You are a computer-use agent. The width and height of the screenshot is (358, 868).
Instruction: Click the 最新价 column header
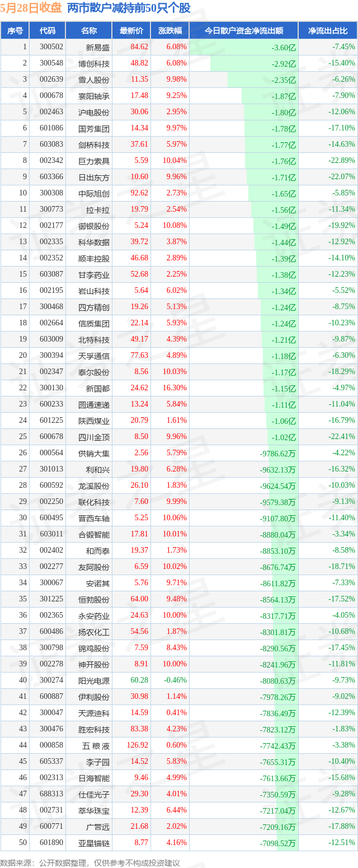(131, 31)
